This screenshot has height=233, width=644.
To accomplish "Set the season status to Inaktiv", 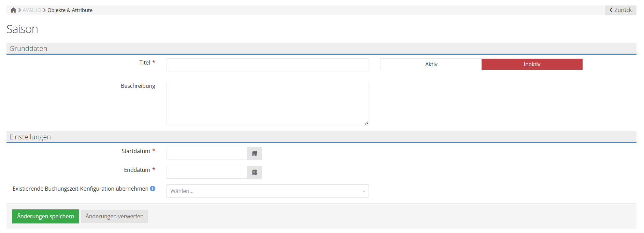I will click(x=532, y=64).
